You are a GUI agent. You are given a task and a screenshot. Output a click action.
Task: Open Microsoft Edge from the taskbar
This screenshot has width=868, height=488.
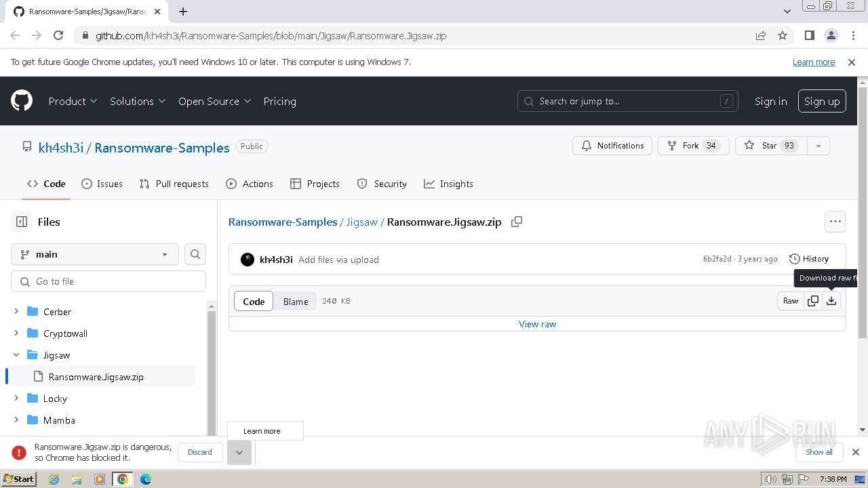[x=146, y=479]
